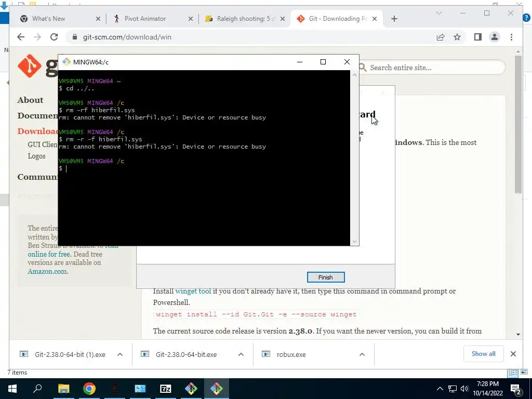Open Chrome tab search dropdown arrow

coord(438,13)
